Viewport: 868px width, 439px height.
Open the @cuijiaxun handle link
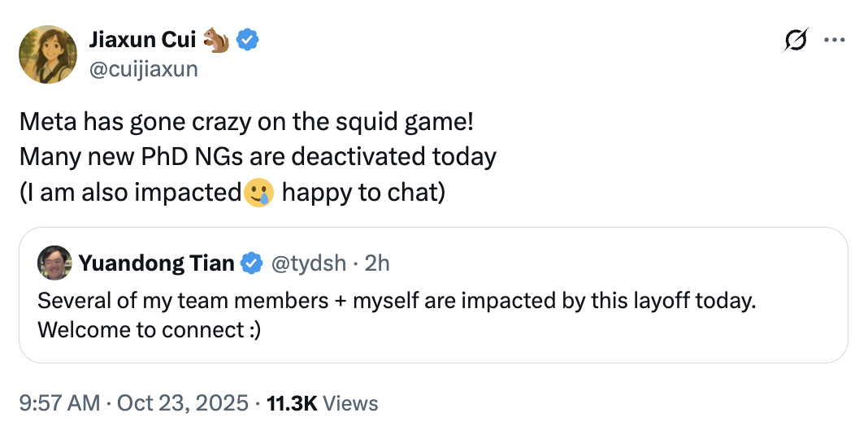click(142, 68)
